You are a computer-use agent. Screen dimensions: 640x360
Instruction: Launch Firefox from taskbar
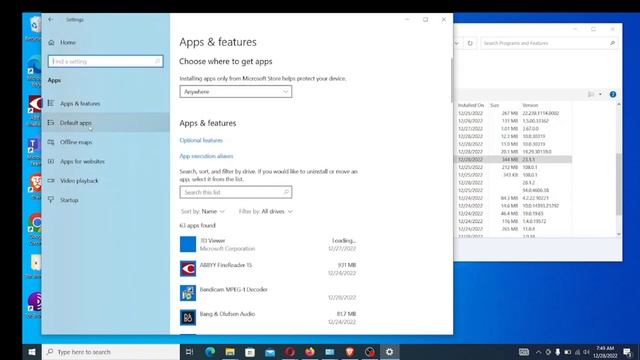coord(310,352)
